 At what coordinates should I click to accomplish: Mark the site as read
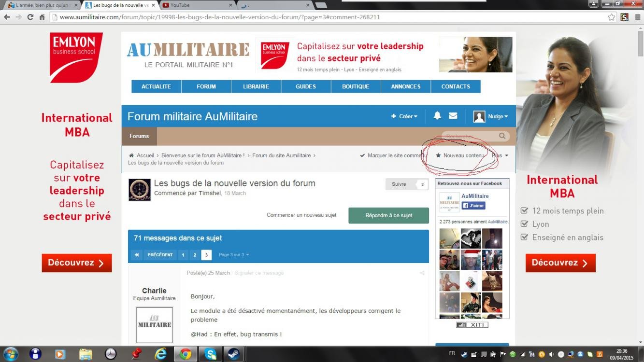point(392,155)
